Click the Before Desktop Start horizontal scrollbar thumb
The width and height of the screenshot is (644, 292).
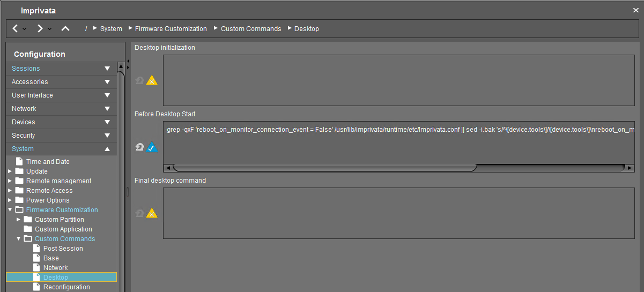tap(324, 168)
